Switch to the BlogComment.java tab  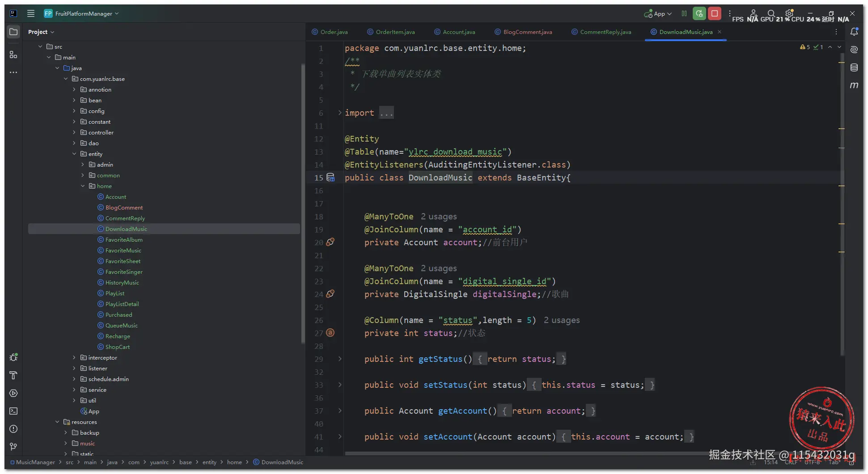pos(524,32)
